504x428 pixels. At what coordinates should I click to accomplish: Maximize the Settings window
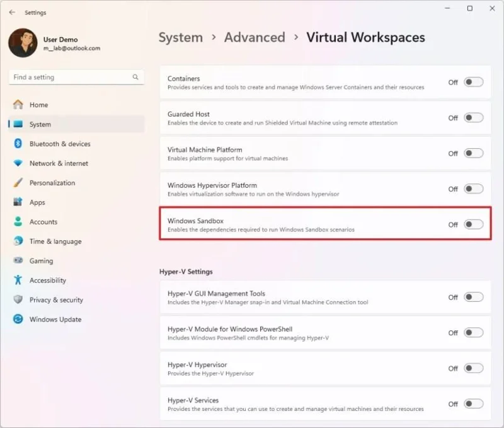pos(469,8)
